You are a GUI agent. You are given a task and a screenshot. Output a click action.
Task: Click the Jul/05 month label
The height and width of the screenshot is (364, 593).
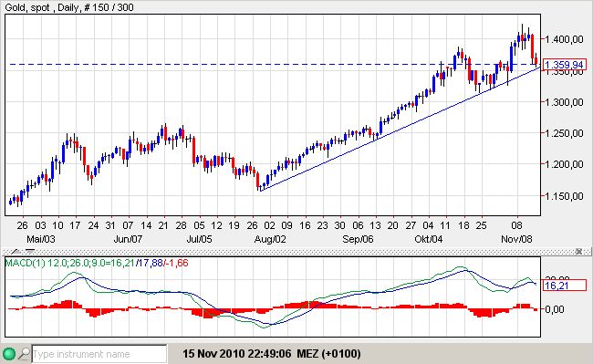[199, 239]
